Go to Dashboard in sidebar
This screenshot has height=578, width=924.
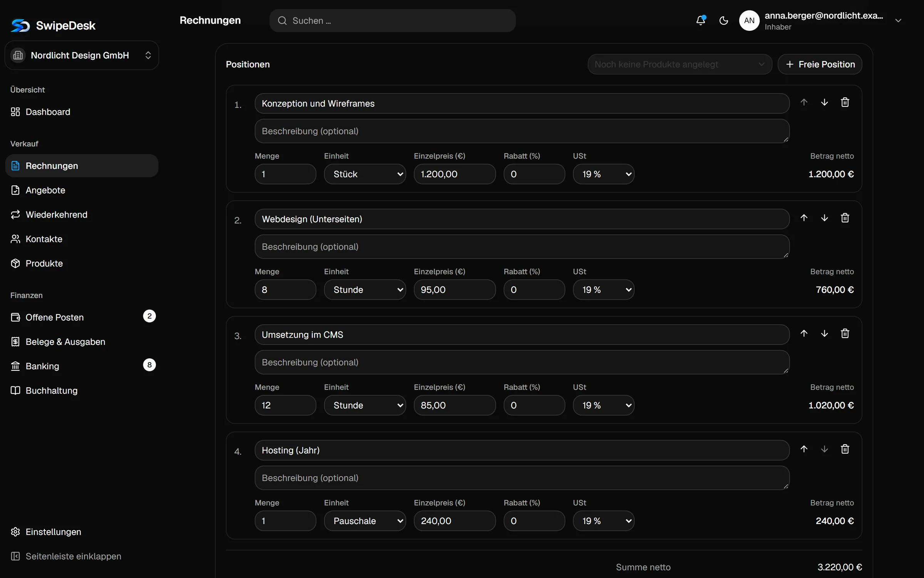coord(82,112)
